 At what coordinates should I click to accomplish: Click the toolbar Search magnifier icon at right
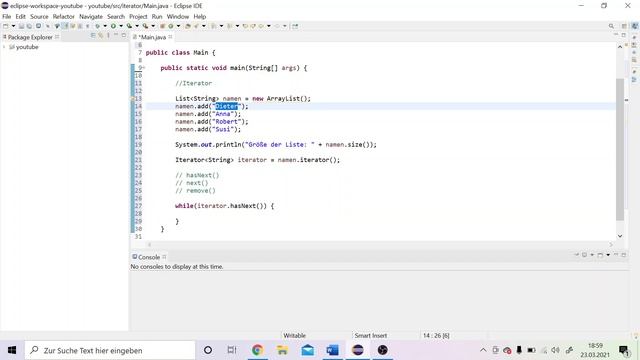(611, 26)
